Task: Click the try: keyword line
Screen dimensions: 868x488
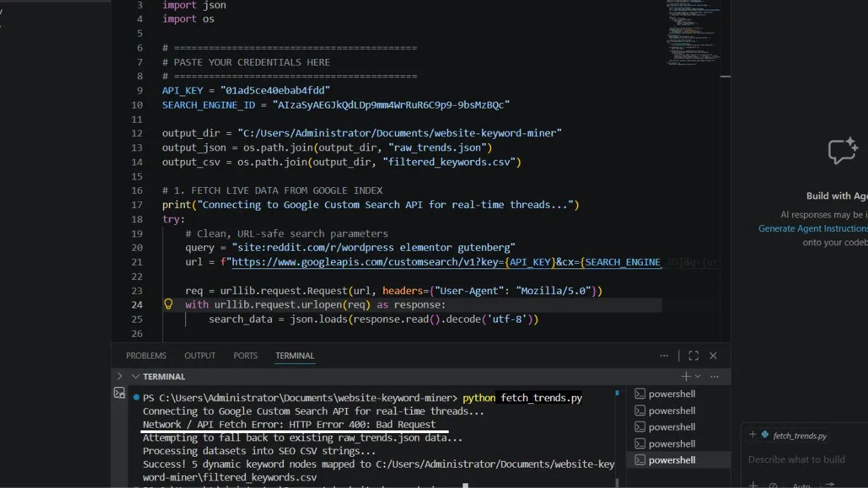Action: (174, 219)
